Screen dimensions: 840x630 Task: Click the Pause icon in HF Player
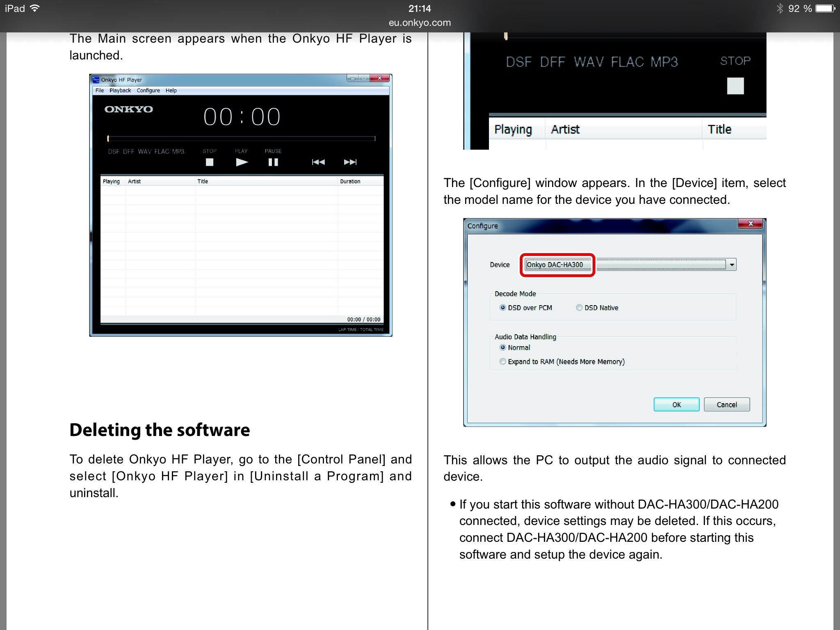pos(273,162)
